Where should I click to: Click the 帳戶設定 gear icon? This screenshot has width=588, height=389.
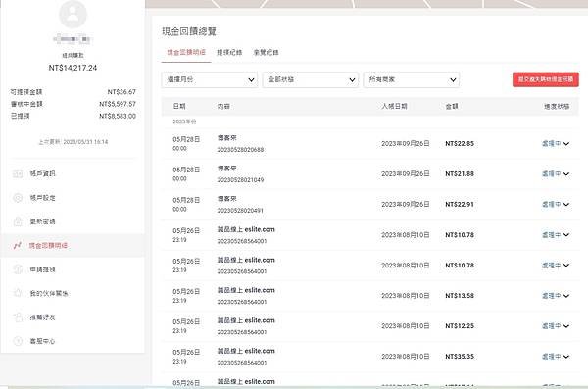click(x=18, y=198)
